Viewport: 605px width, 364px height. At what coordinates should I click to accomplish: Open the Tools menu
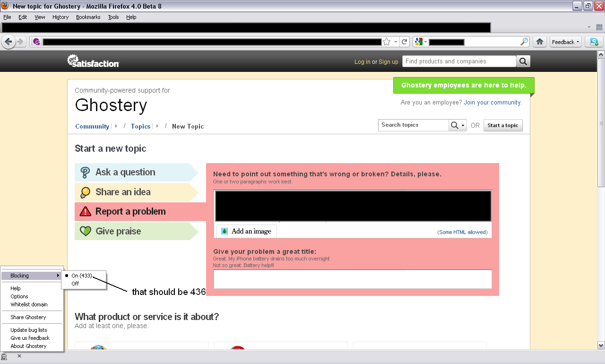tap(113, 17)
